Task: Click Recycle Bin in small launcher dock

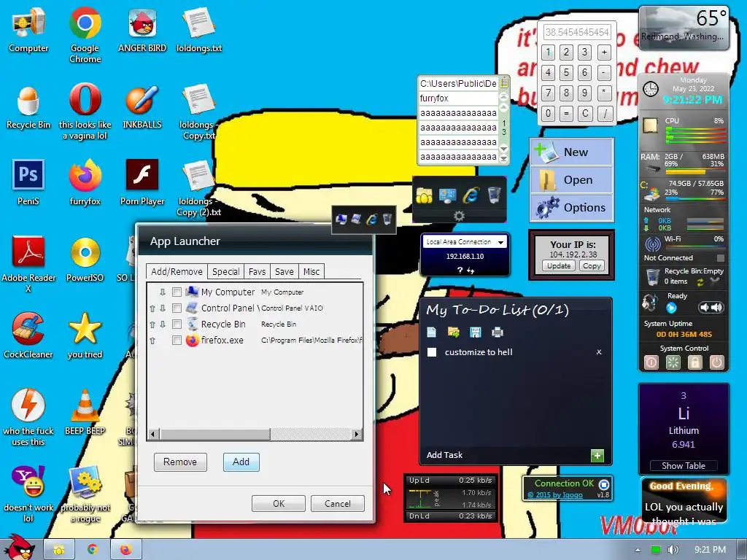Action: click(387, 219)
